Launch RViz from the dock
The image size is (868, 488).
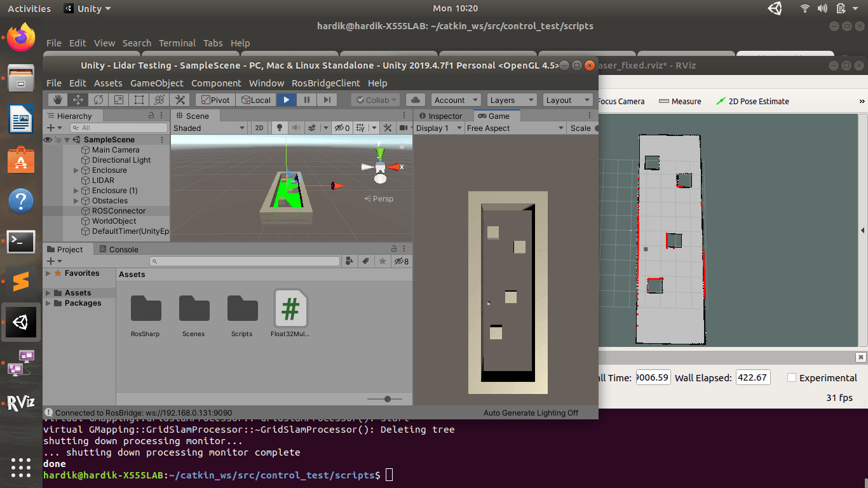point(21,403)
